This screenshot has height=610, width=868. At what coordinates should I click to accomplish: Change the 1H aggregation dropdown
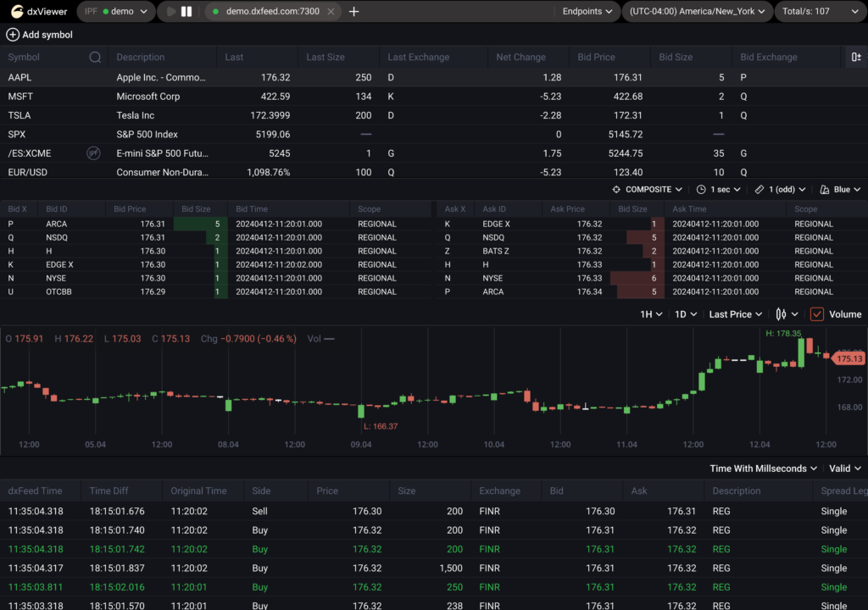(651, 313)
